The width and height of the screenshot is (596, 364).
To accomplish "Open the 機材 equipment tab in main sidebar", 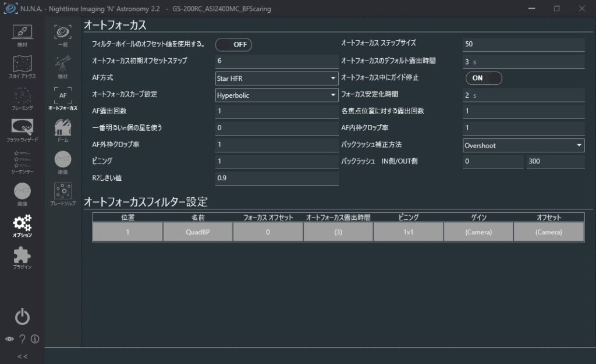I will coord(22,35).
